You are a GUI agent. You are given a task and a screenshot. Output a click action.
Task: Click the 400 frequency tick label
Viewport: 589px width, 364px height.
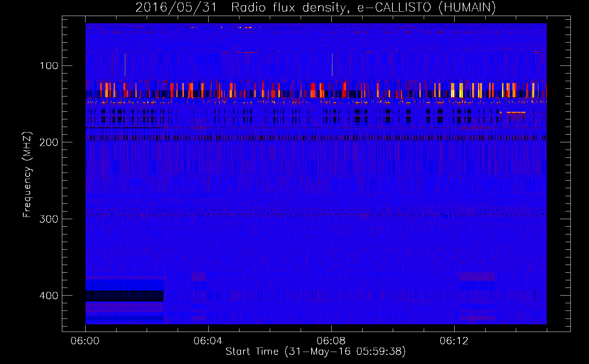(49, 295)
